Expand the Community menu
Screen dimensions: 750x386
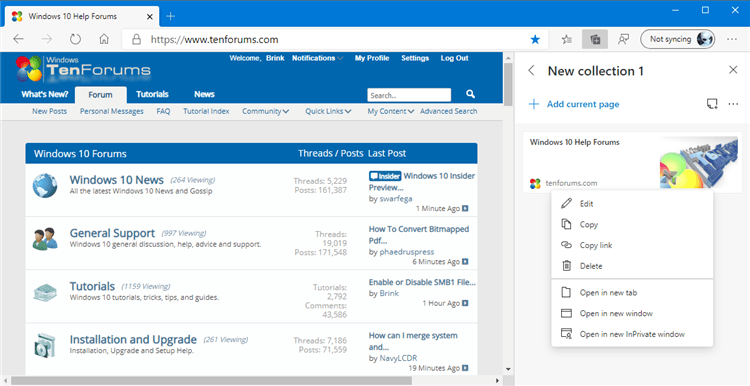click(x=265, y=111)
